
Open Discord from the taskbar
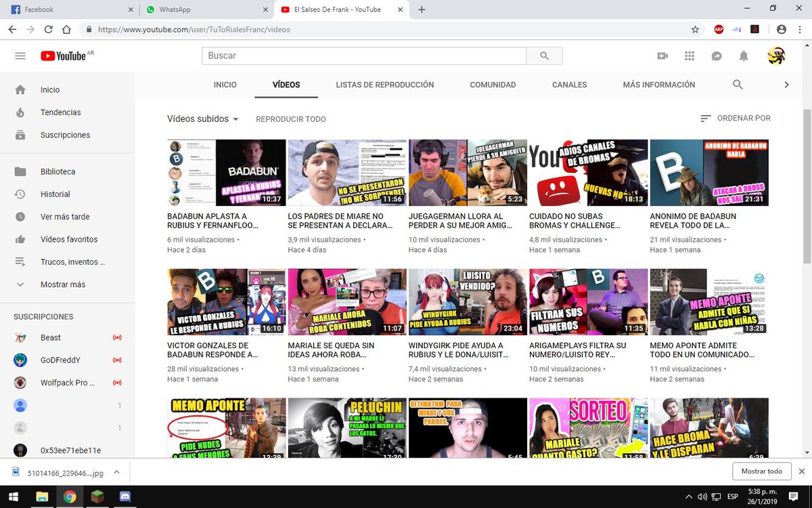(x=125, y=496)
